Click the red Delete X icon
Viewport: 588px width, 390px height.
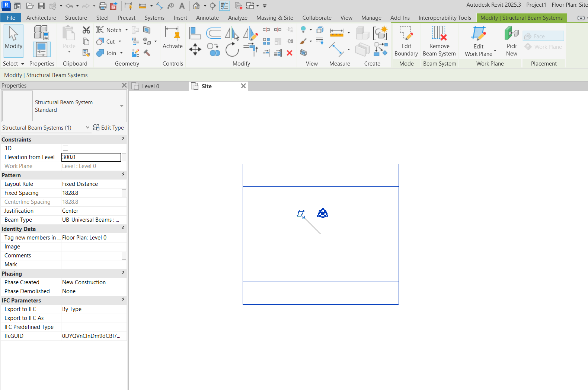click(x=290, y=53)
